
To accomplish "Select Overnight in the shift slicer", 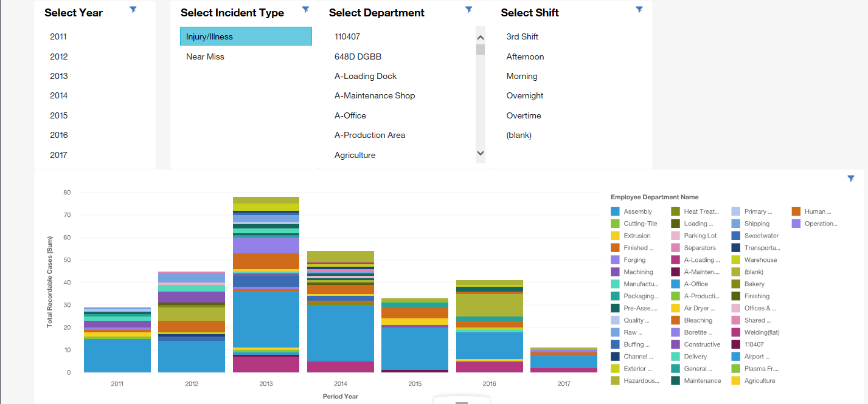I will pos(524,95).
